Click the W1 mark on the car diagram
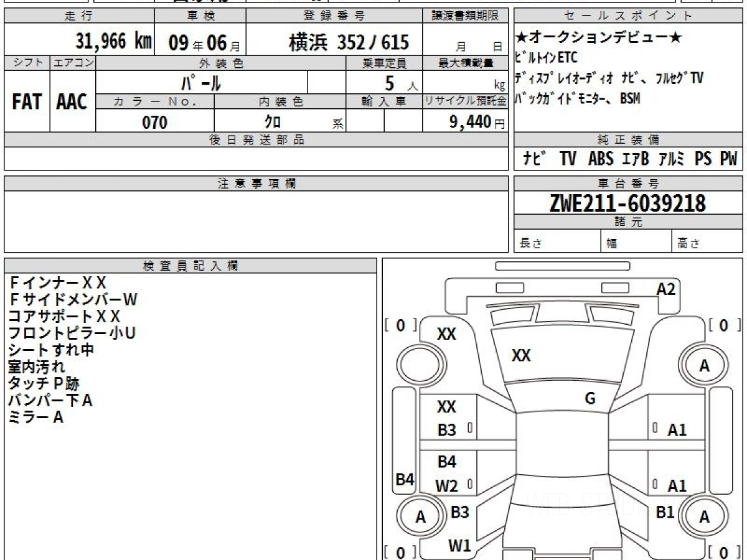747x560 pixels. coord(459,546)
